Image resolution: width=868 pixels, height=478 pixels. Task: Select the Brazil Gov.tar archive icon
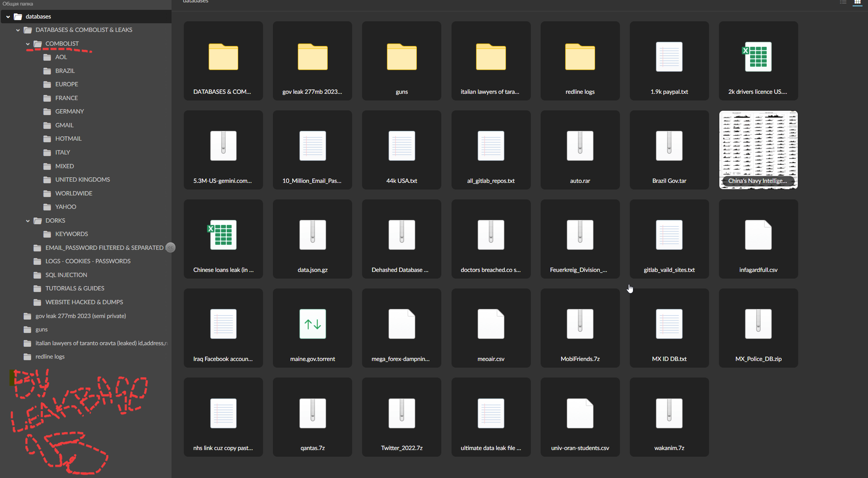pyautogui.click(x=669, y=146)
